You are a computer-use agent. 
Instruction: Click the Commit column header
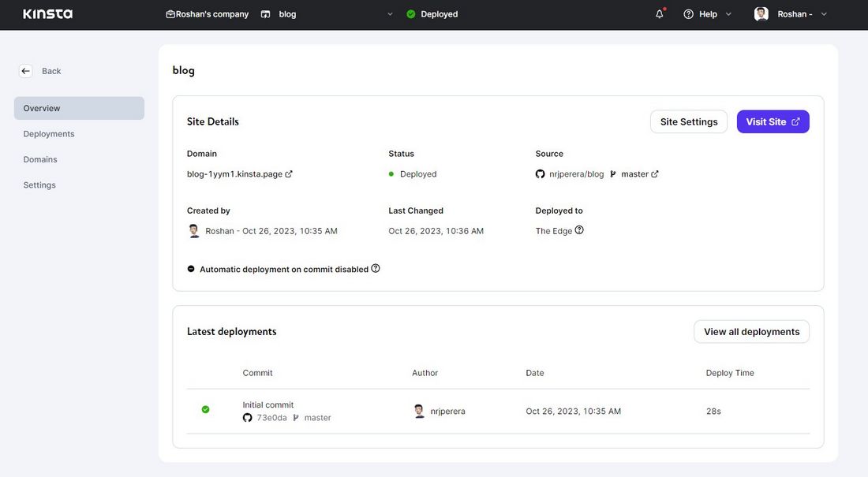[x=257, y=373]
